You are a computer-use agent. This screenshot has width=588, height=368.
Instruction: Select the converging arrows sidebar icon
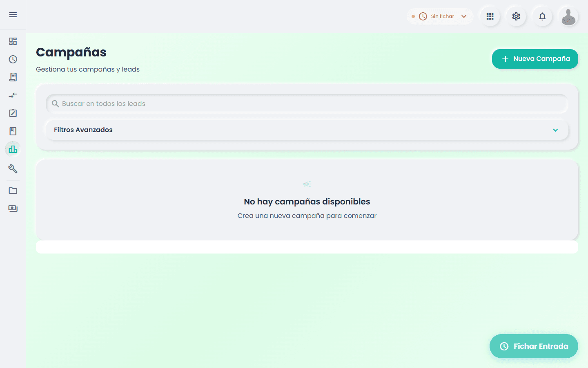tap(13, 95)
